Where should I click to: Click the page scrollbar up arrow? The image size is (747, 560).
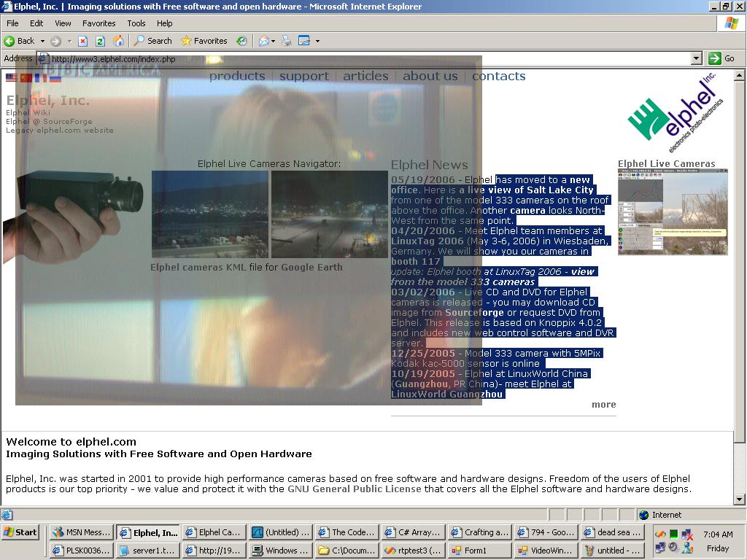[740, 75]
